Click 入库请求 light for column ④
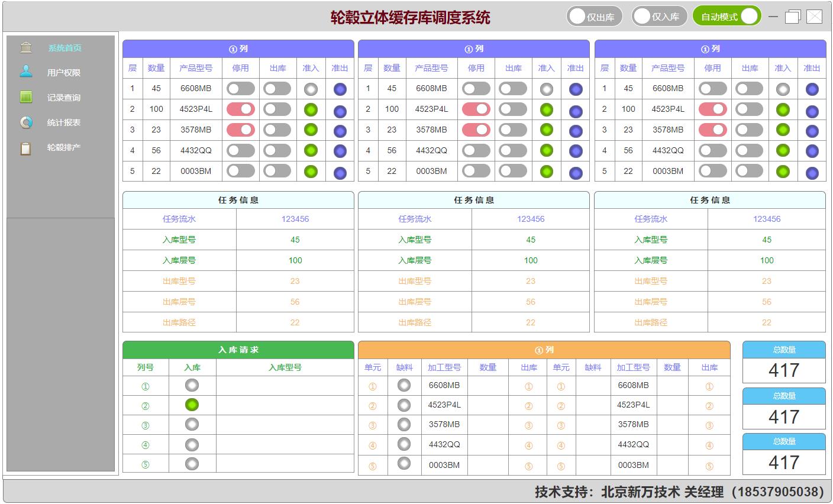The image size is (833, 504). [x=192, y=444]
